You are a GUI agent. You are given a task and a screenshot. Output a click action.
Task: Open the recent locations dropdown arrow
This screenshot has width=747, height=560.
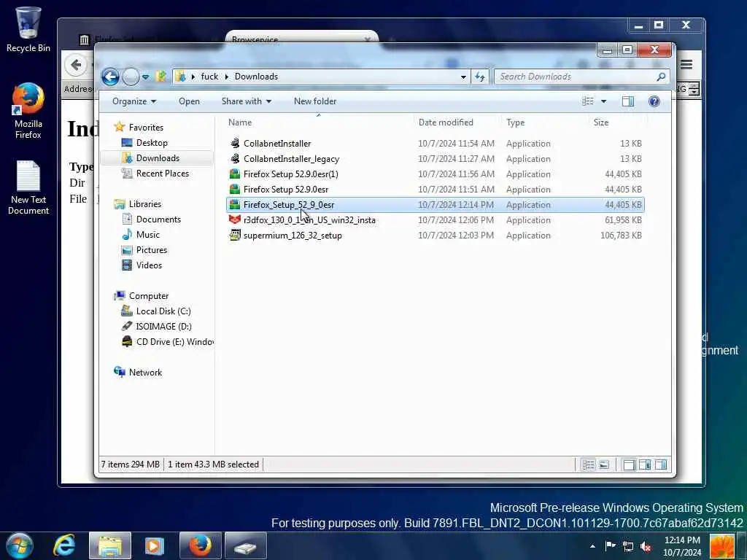pos(145,77)
